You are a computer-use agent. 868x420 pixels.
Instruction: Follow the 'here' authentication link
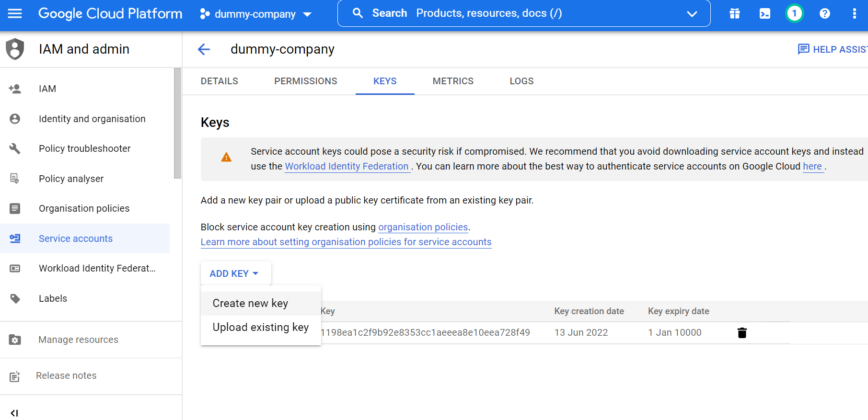[x=812, y=166]
